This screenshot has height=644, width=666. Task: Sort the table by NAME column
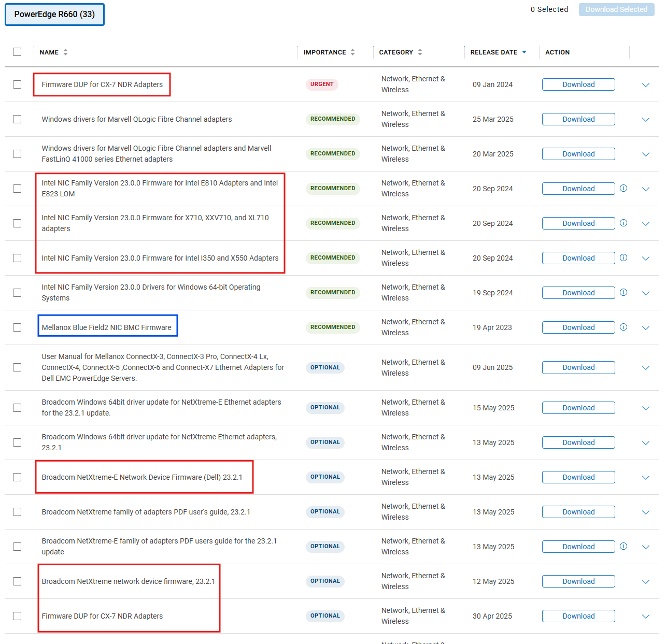(x=65, y=52)
